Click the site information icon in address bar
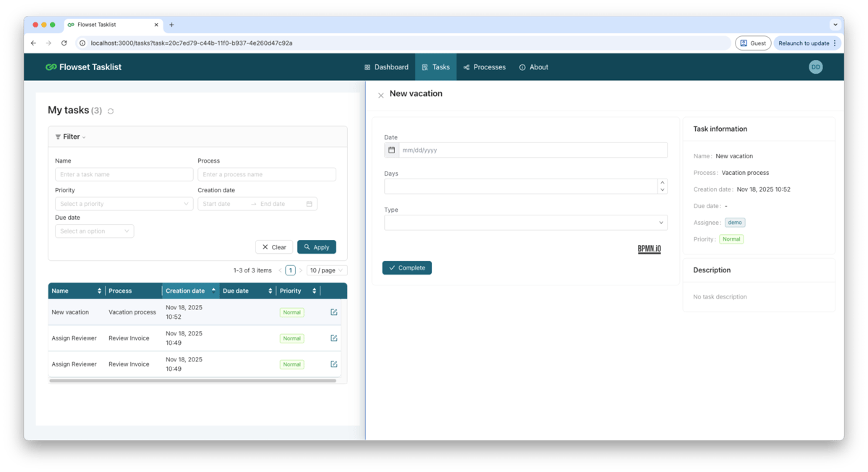The height and width of the screenshot is (472, 868). point(82,43)
